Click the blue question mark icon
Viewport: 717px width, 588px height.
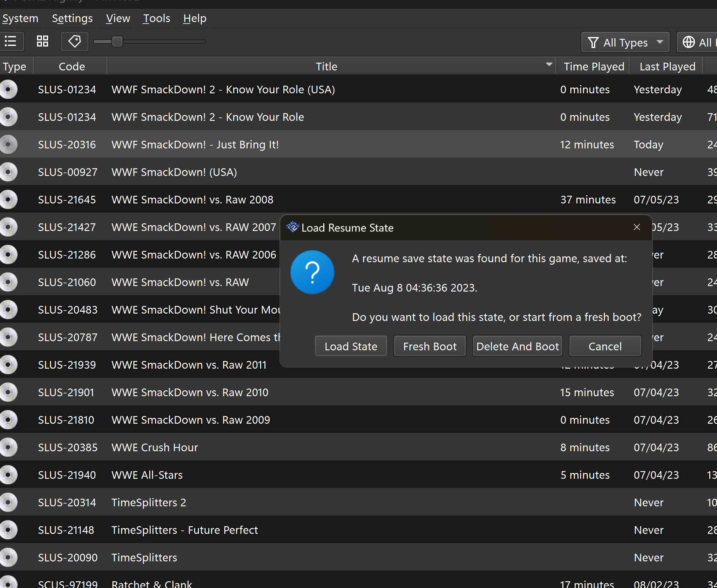click(x=312, y=272)
